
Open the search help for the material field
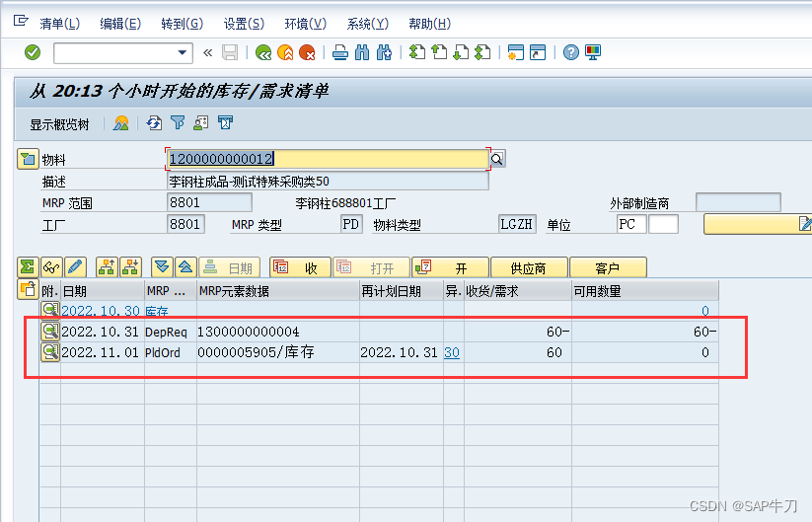[x=497, y=159]
